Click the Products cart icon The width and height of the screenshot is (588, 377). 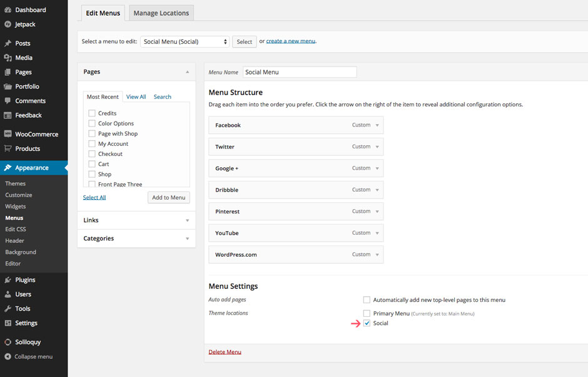[x=8, y=148]
